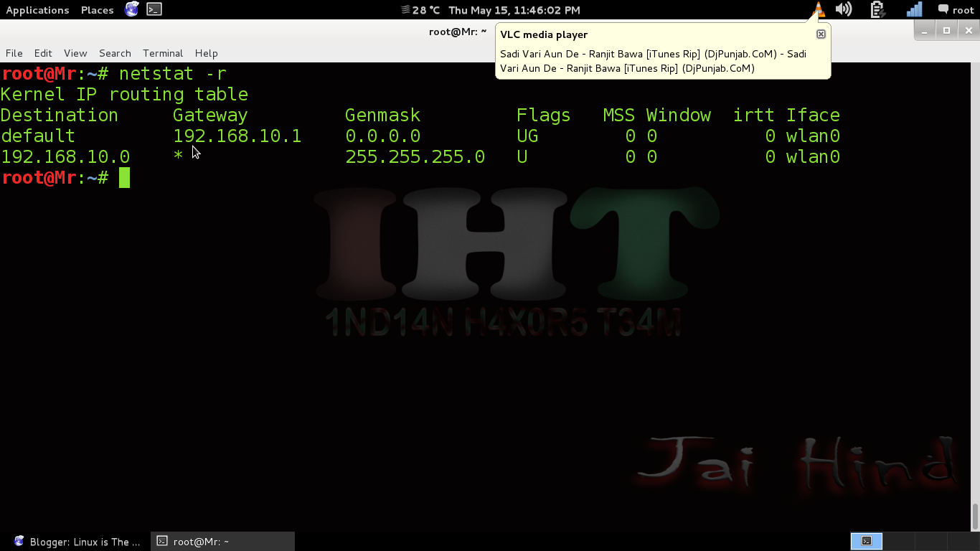Open the Edit menu of the terminal

[x=43, y=53]
